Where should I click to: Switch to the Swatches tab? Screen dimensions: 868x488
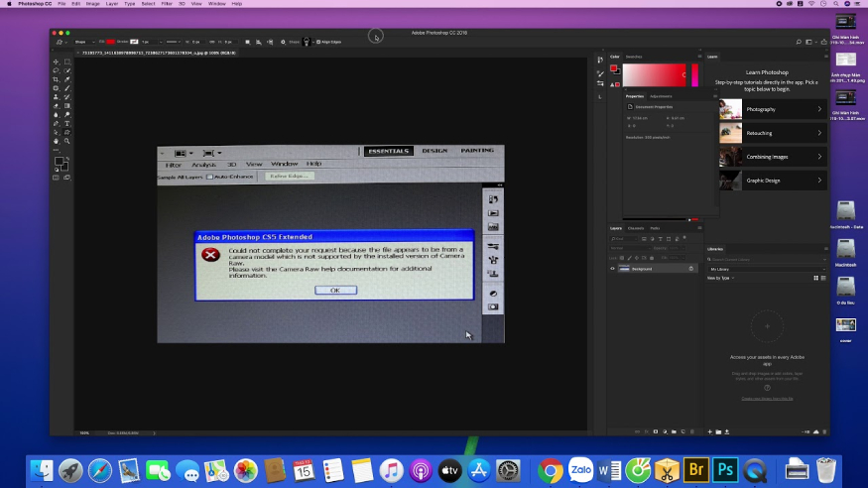coord(634,57)
